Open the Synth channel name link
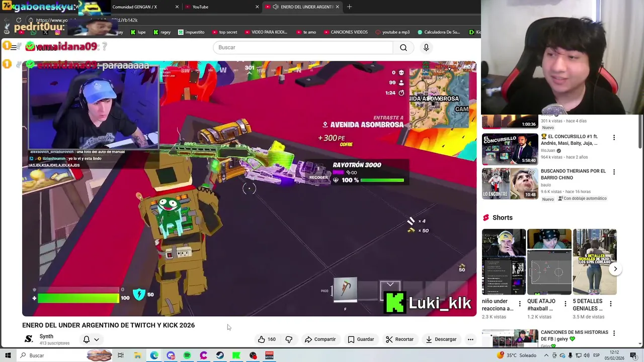Viewport: 644px width, 362px height. pos(46,336)
